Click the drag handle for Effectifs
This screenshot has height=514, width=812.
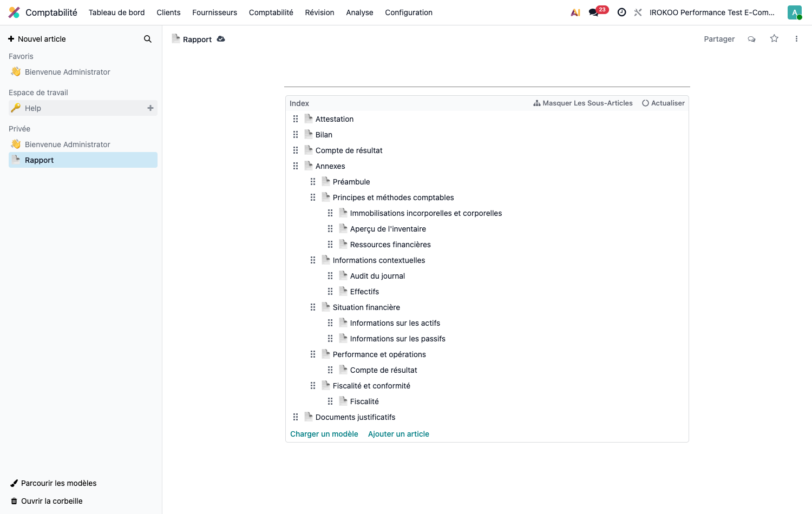pos(330,292)
